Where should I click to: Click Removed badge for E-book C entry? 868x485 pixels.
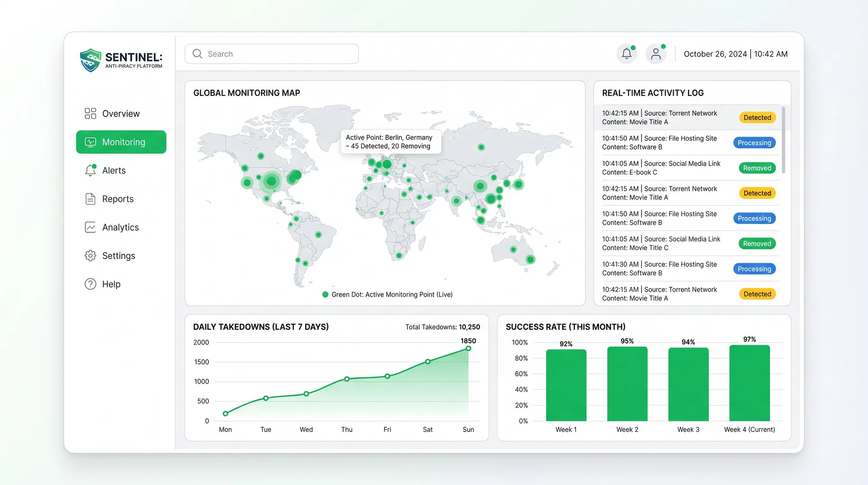point(757,168)
